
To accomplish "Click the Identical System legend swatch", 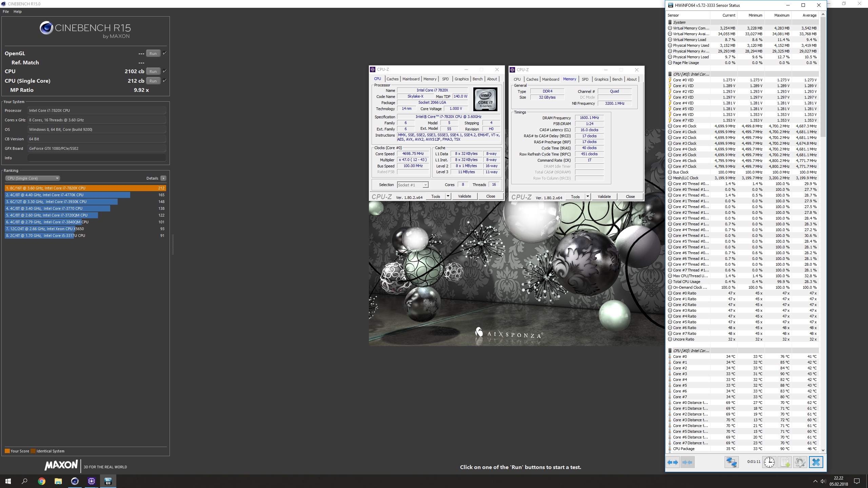I will tap(33, 451).
